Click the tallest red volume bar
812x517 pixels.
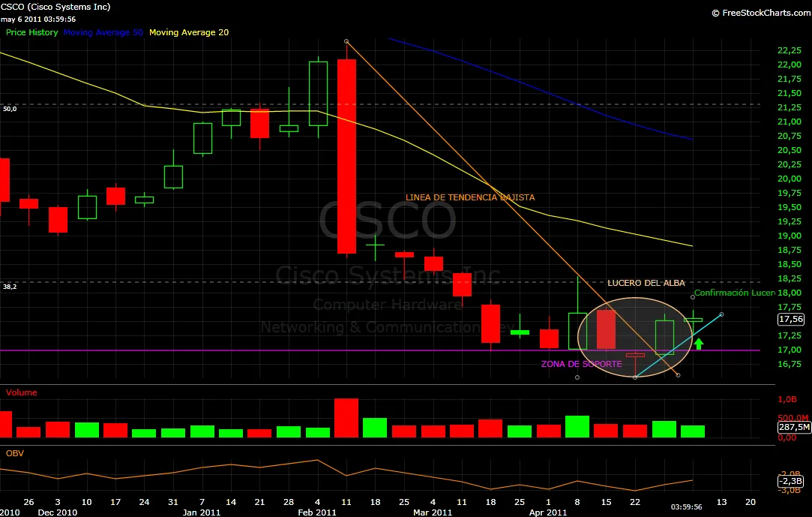[346, 418]
